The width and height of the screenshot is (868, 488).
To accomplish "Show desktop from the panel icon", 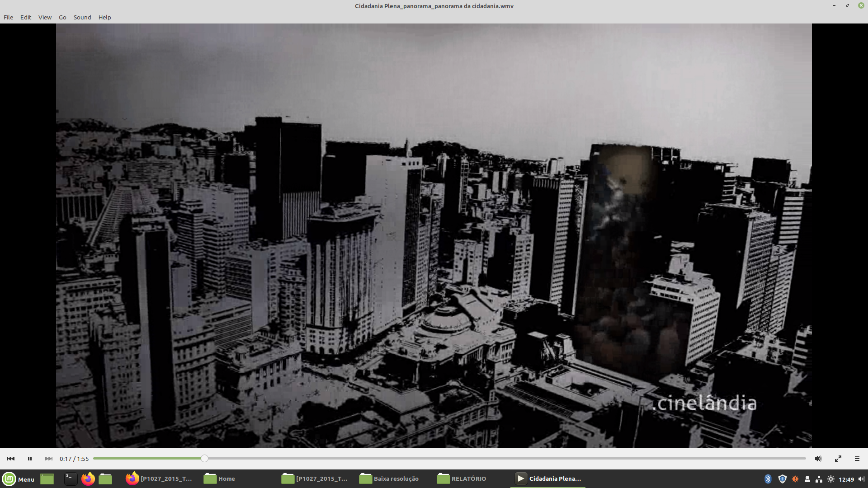I will pyautogui.click(x=47, y=479).
